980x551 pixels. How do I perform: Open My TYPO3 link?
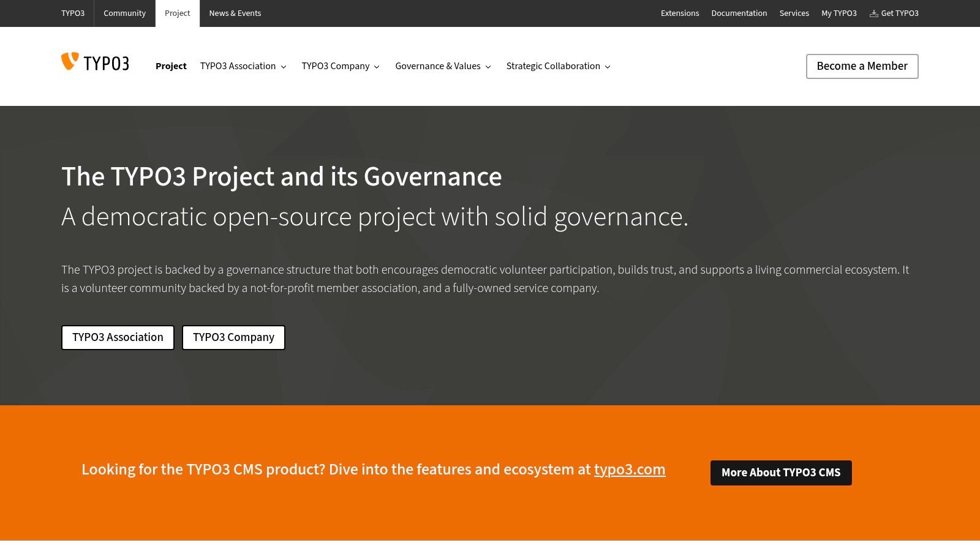839,13
